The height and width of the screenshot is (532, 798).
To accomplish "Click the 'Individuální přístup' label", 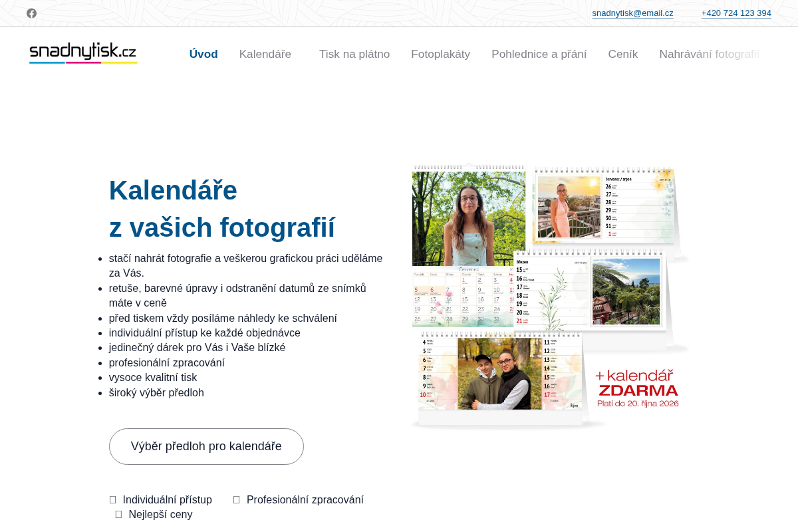I will pos(168,500).
